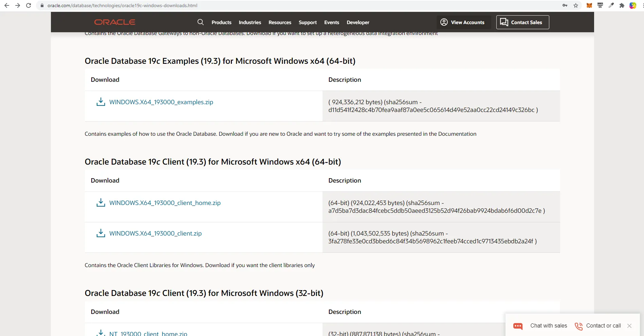Screen dimensions: 644x336
Task: Click the browser address bar URL
Action: (x=122, y=5)
